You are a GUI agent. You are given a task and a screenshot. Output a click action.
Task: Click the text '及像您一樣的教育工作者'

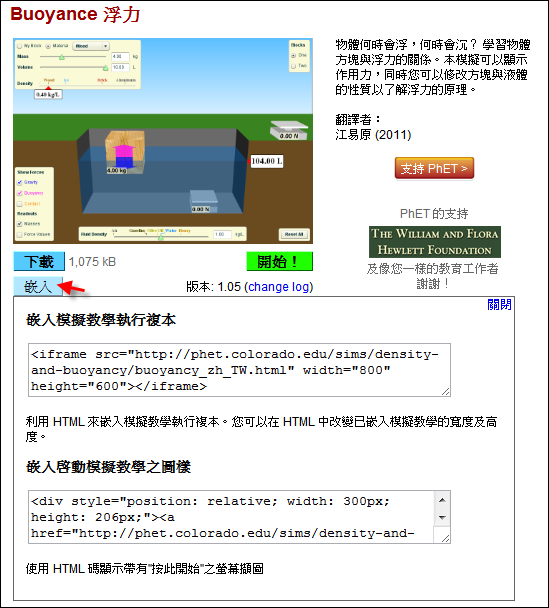pos(433,269)
